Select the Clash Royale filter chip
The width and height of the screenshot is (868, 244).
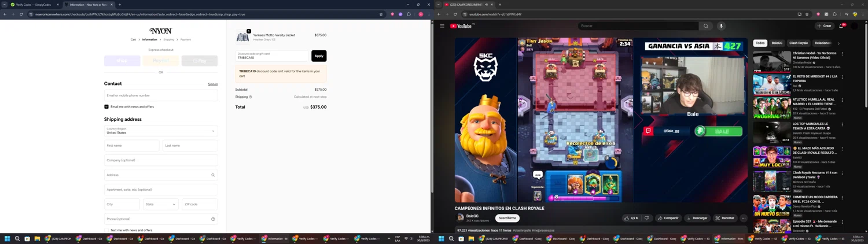[799, 43]
